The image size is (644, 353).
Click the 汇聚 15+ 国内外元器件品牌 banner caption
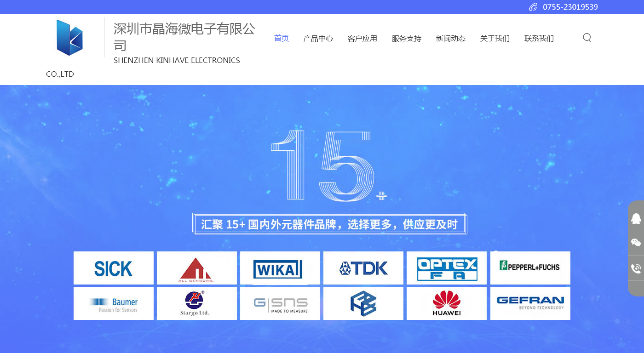click(x=329, y=224)
